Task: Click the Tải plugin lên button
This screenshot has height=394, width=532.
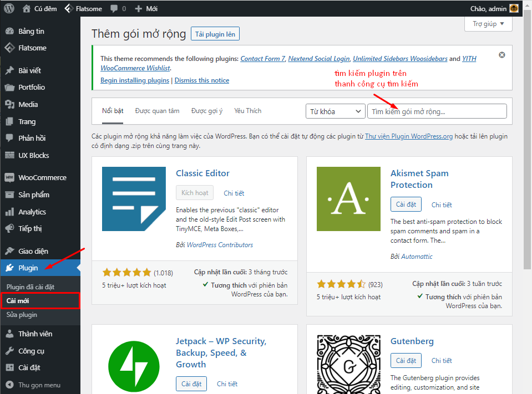Action: pos(215,34)
